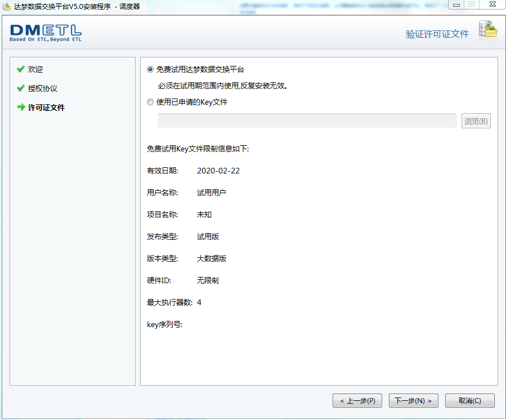Select the free trial option radio button
Viewport: 506px width, 420px height.
150,69
